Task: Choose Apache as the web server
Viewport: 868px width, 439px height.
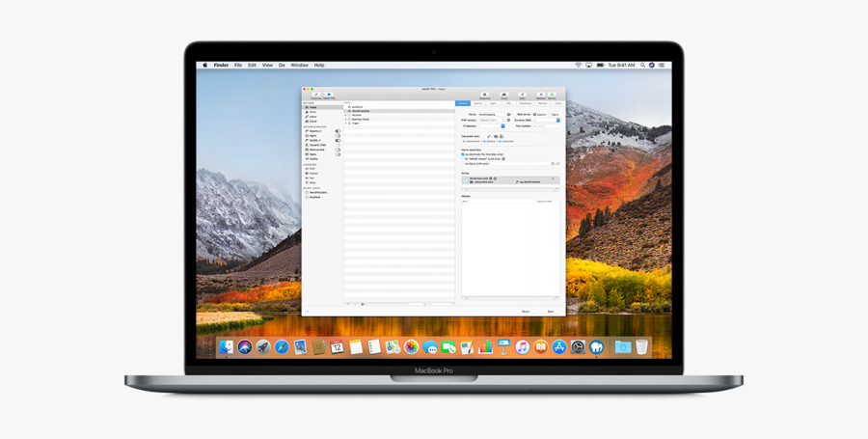Action: coord(534,115)
